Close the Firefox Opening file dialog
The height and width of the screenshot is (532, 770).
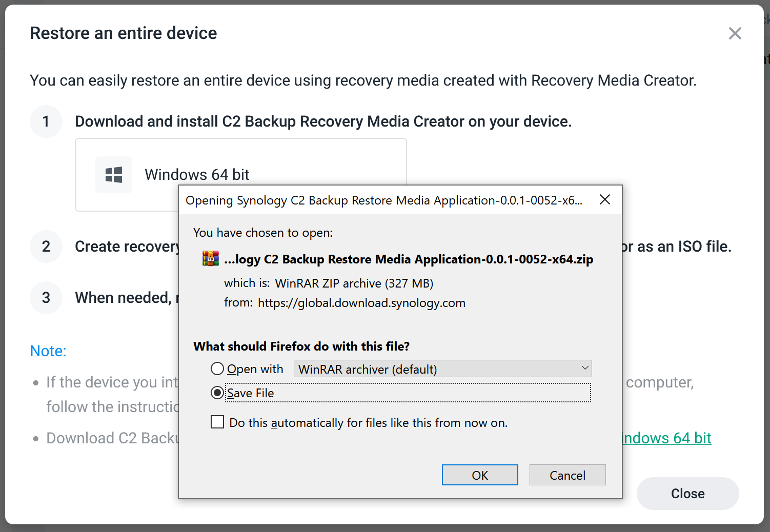tap(605, 199)
